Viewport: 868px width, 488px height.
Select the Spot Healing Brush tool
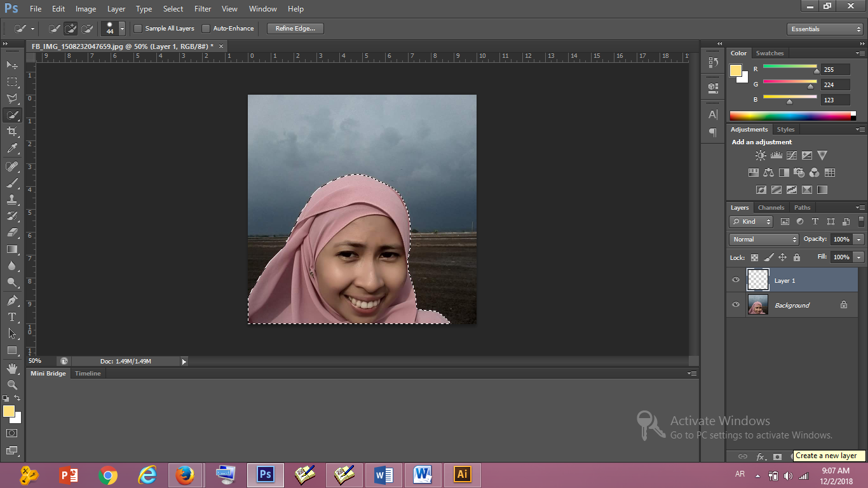click(x=12, y=166)
